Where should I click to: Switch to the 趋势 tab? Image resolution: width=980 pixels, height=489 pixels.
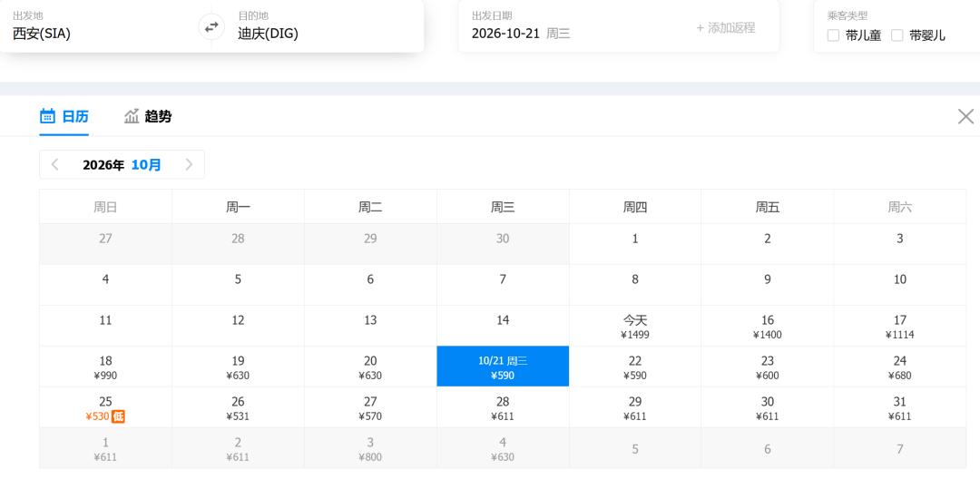148,116
